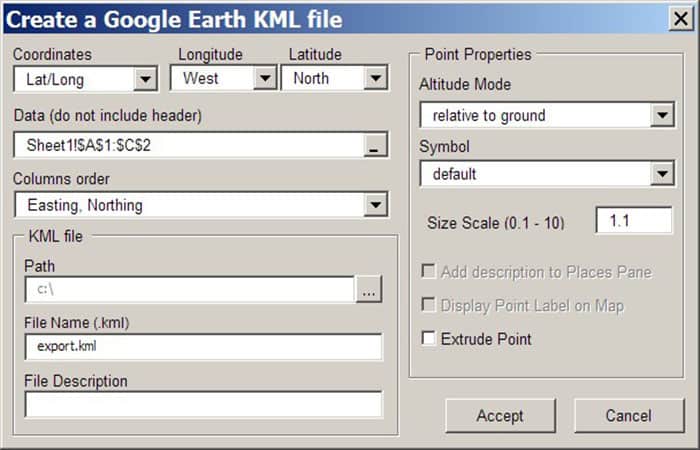Expand the Columns order dropdown

[375, 205]
